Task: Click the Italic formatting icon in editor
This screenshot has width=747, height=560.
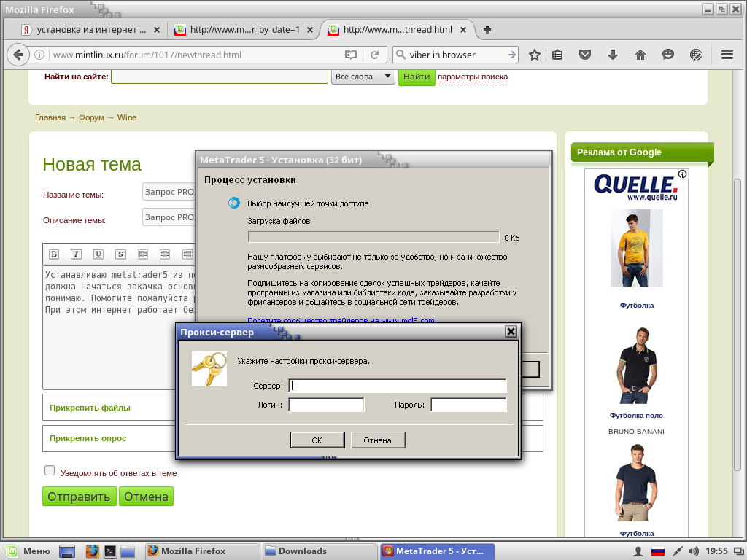Action: pos(76,254)
